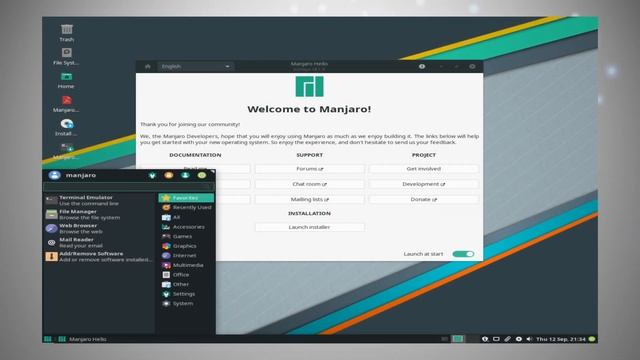Select the Office category
640x360 pixels.
click(186, 275)
